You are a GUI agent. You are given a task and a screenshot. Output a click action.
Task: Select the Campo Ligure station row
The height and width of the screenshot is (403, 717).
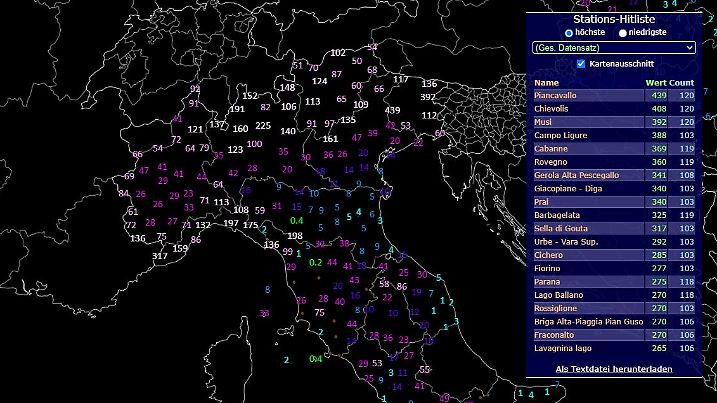(614, 135)
